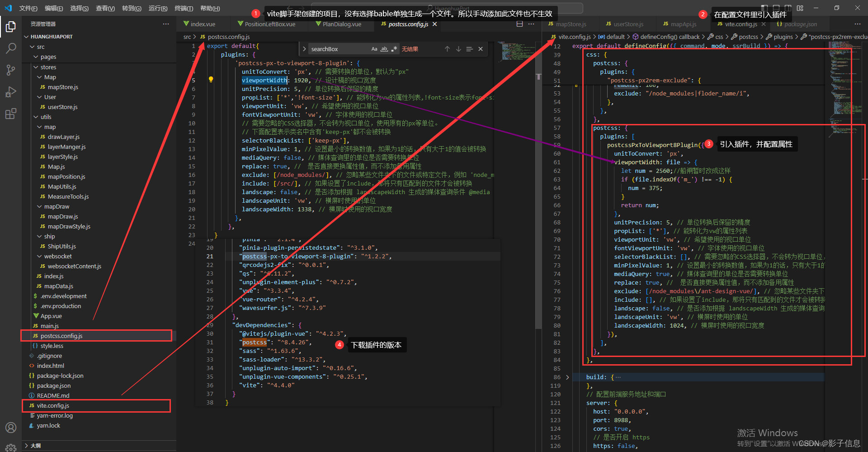The width and height of the screenshot is (868, 452).
Task: Toggle Match Whole Word in find widget
Action: pos(384,49)
